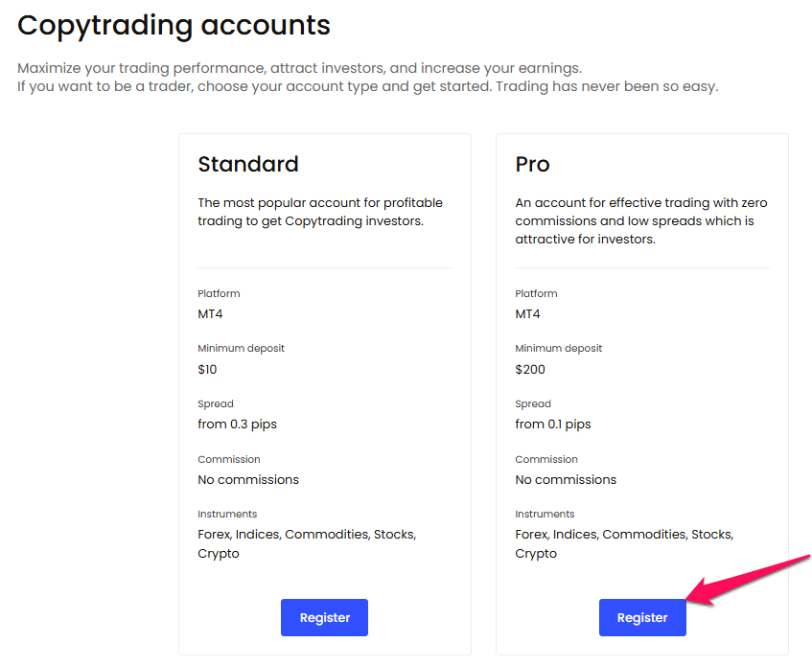The height and width of the screenshot is (666, 812).
Task: Click the Crypto instrument text under Pro
Action: point(535,553)
